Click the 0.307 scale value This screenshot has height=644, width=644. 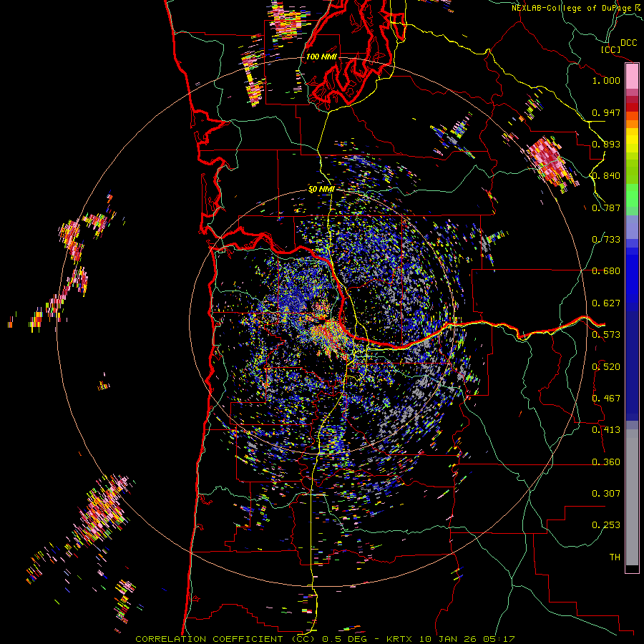click(x=606, y=494)
